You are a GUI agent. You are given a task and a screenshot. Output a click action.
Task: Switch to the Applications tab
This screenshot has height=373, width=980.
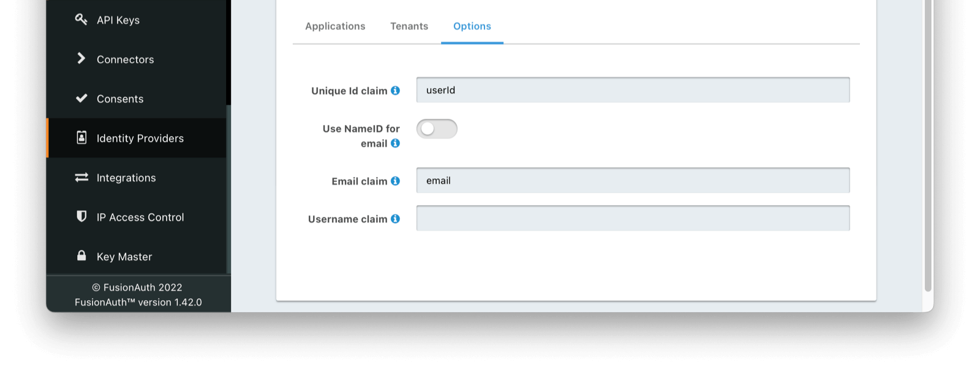(335, 26)
